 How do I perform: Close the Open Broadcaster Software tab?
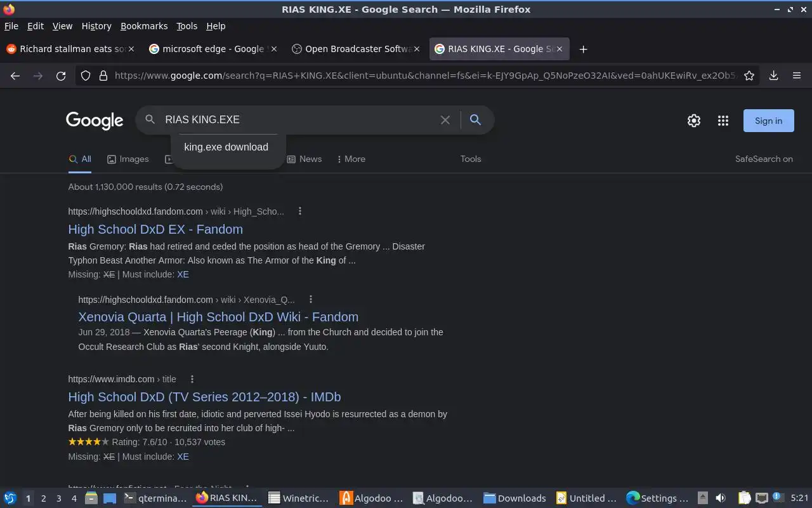pos(417,49)
